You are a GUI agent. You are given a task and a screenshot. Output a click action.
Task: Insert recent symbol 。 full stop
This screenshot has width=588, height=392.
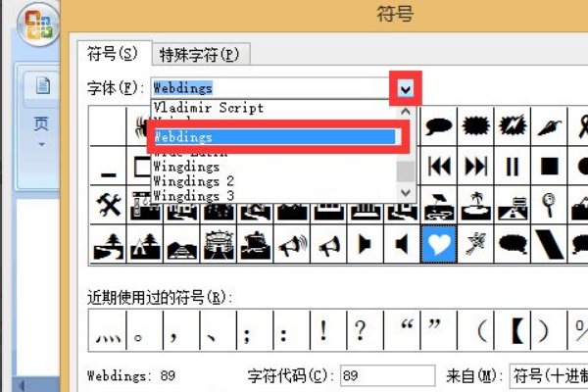[145, 330]
